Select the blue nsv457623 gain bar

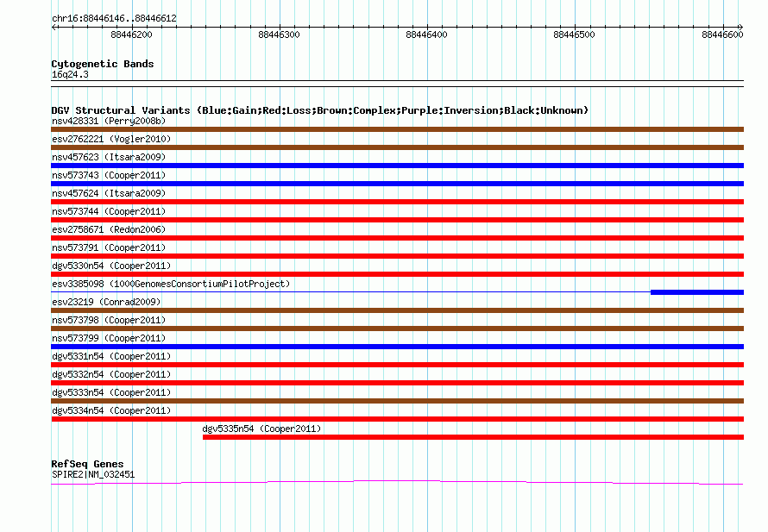(397, 166)
